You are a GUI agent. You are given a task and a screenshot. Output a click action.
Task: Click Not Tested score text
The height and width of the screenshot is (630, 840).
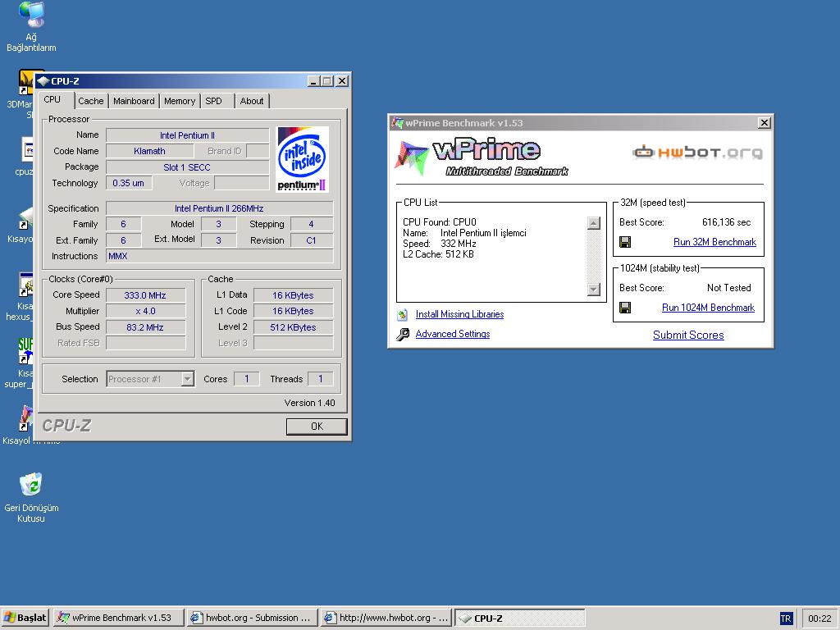click(728, 288)
